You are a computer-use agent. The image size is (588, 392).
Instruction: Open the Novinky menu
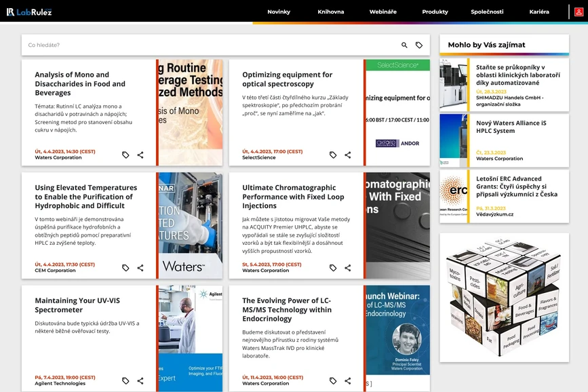[x=279, y=12]
